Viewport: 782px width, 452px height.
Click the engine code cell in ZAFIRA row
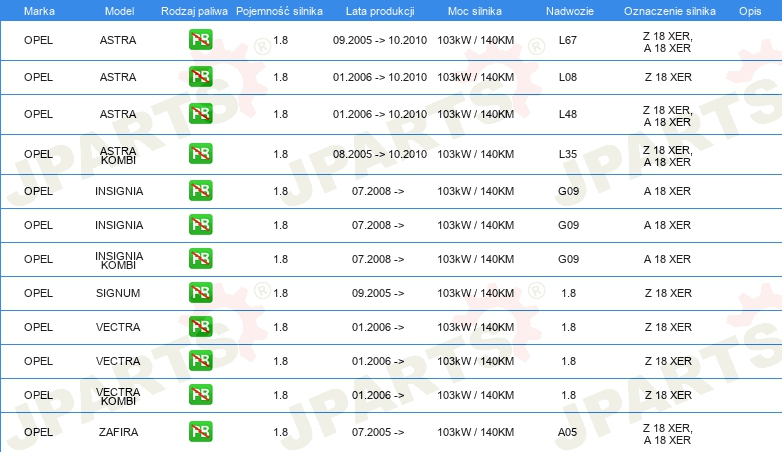click(668, 434)
